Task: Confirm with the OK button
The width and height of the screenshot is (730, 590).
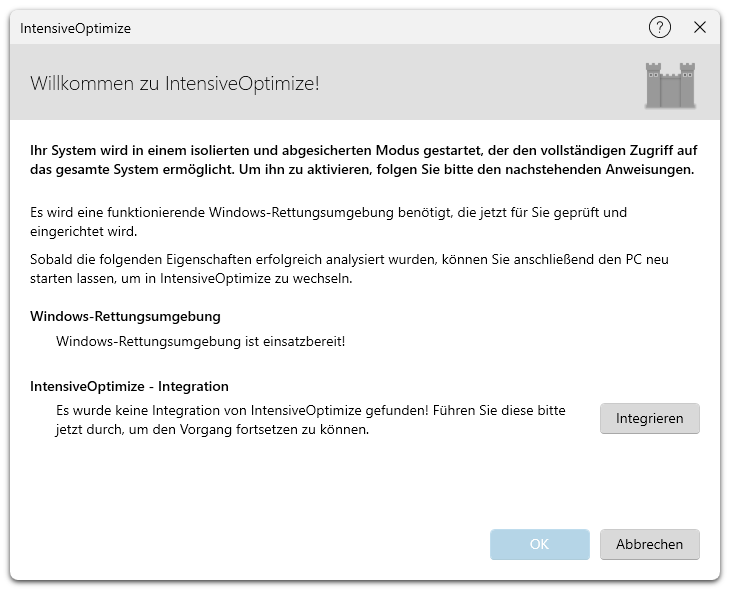Action: tap(539, 544)
